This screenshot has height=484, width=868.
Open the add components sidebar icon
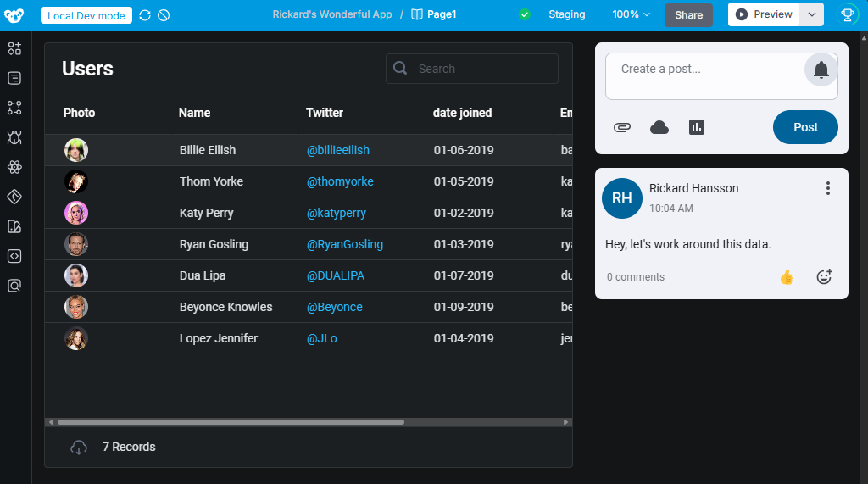[x=14, y=48]
